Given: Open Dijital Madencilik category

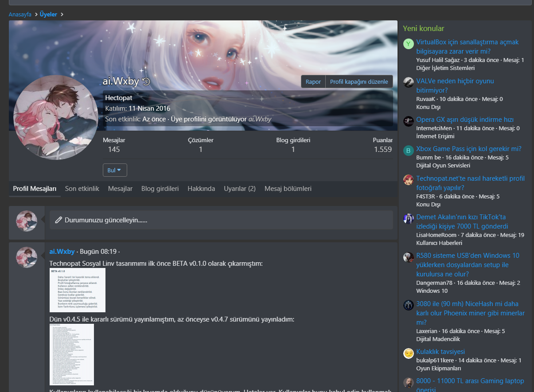Looking at the screenshot, I should coord(438,339).
